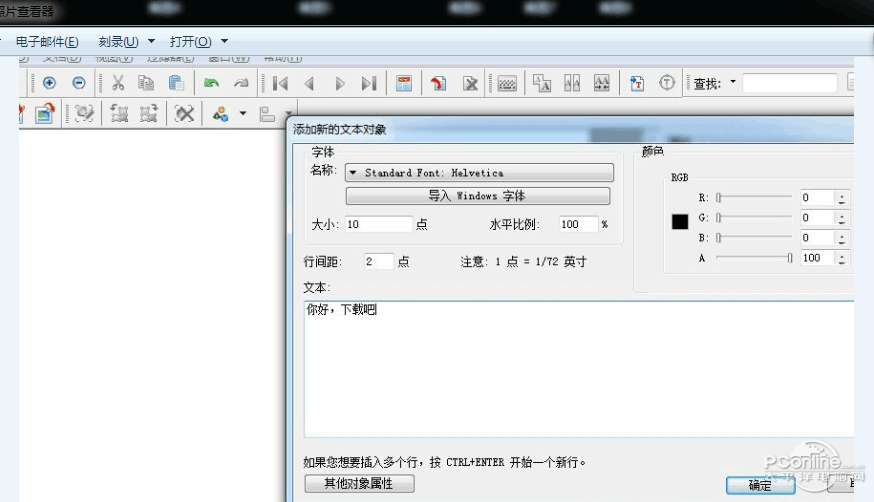Viewport: 874px width, 502px height.
Task: Expand the 查找 search options arrow
Action: (x=733, y=83)
